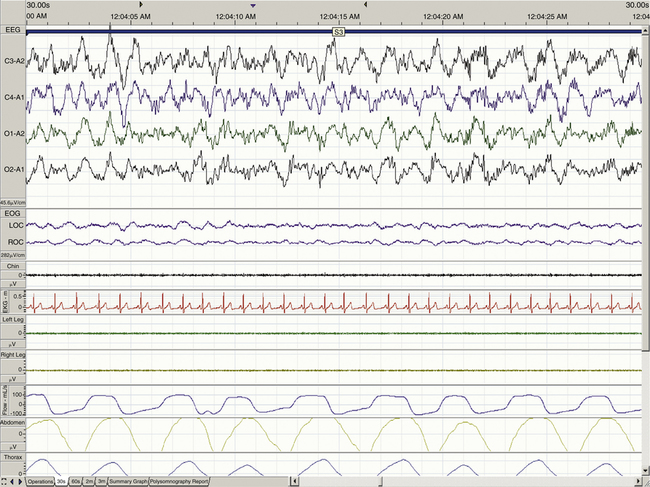Select the 2m time-scale tab
This screenshot has height=487, width=650.
click(x=89, y=481)
